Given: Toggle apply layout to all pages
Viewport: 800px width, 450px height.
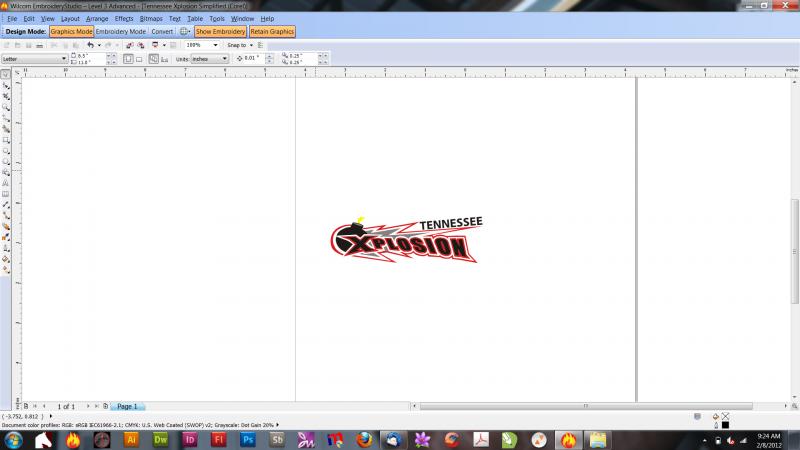Looking at the screenshot, I should (154, 59).
